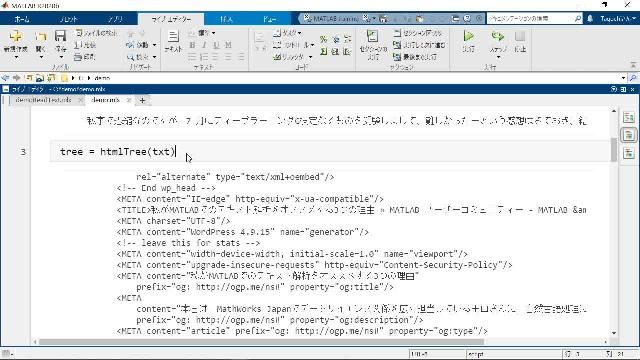Open the Control (コントロール) dropdown
The height and width of the screenshot is (360, 640).
293,45
